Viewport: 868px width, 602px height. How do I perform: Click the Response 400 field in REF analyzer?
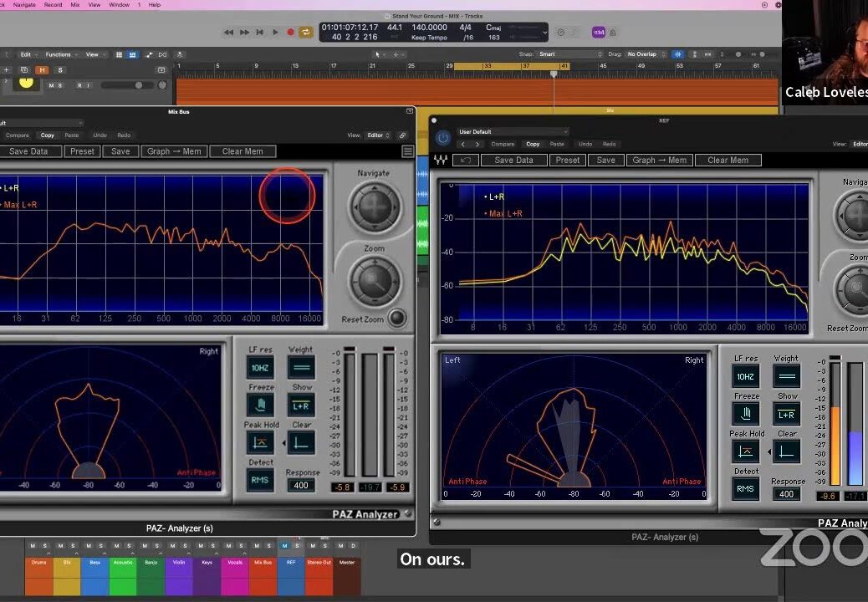tap(786, 494)
